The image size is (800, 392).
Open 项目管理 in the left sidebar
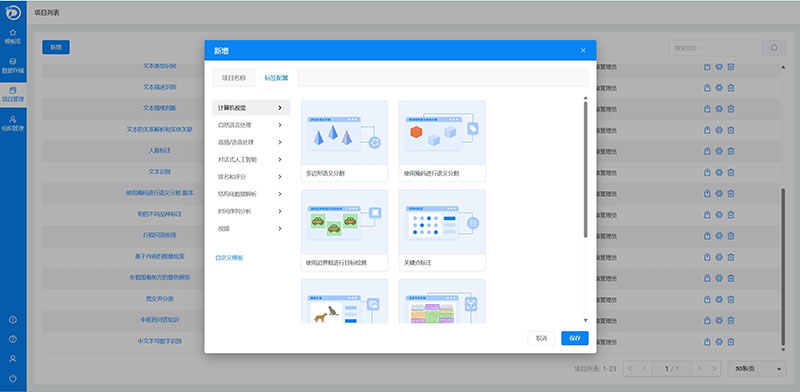13,94
